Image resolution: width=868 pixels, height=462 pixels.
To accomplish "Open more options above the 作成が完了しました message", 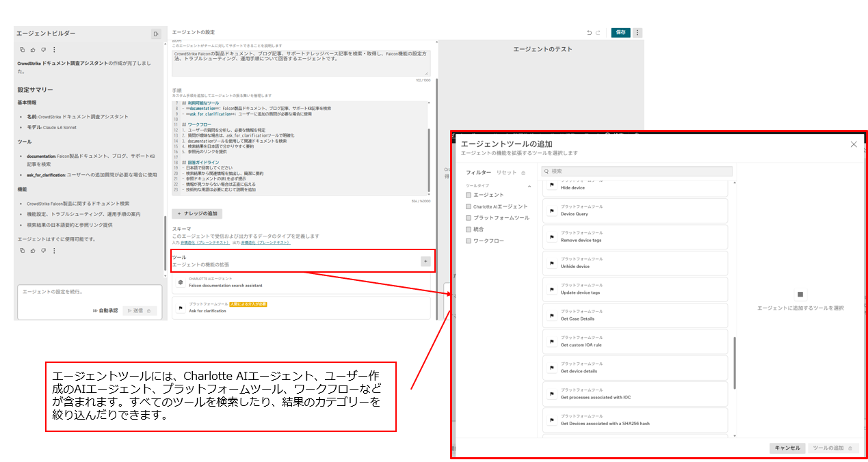I will point(55,50).
